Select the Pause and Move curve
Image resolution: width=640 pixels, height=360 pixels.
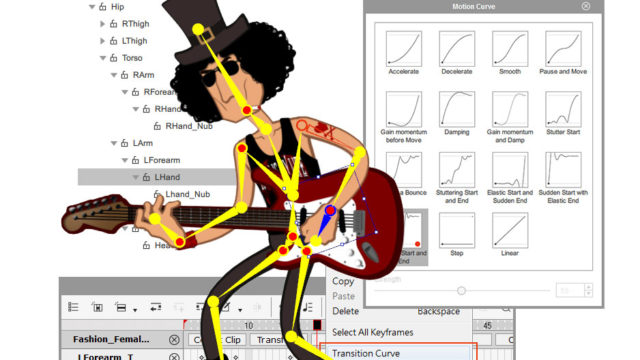pos(563,49)
